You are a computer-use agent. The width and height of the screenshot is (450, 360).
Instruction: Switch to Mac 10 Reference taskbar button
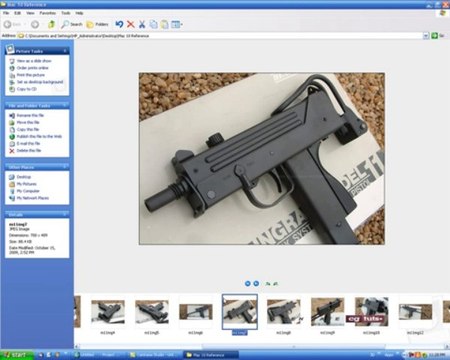click(211, 355)
